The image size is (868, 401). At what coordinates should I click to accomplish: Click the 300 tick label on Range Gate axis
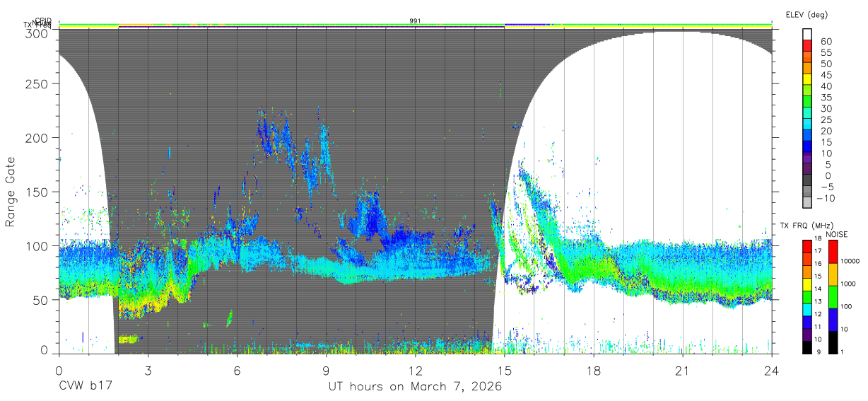click(38, 33)
